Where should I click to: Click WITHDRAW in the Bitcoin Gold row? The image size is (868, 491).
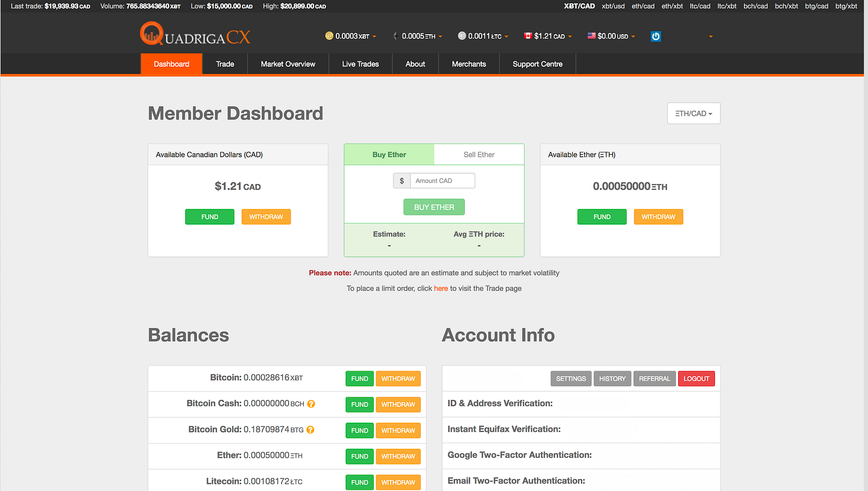398,431
